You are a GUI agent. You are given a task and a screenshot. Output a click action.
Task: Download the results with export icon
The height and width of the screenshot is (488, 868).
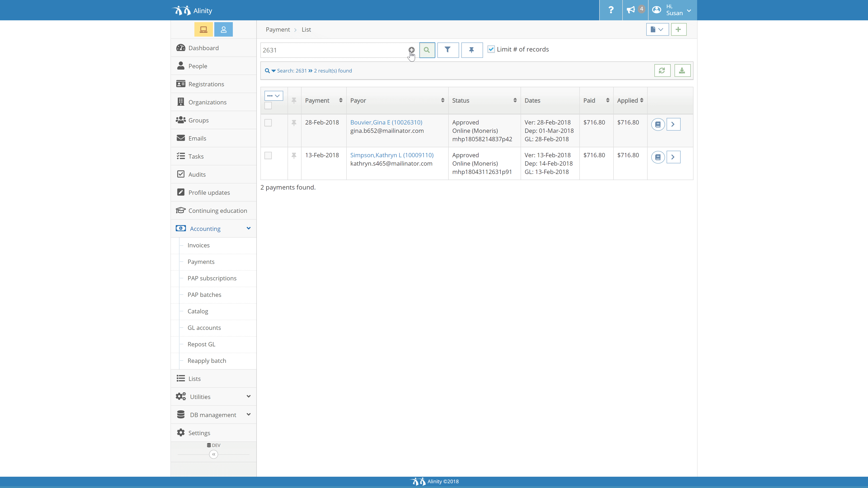682,71
